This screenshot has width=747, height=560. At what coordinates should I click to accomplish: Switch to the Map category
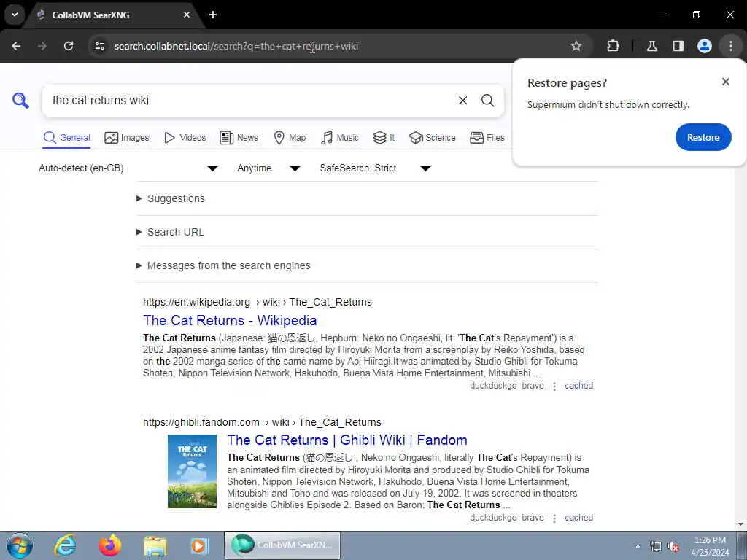coord(290,138)
